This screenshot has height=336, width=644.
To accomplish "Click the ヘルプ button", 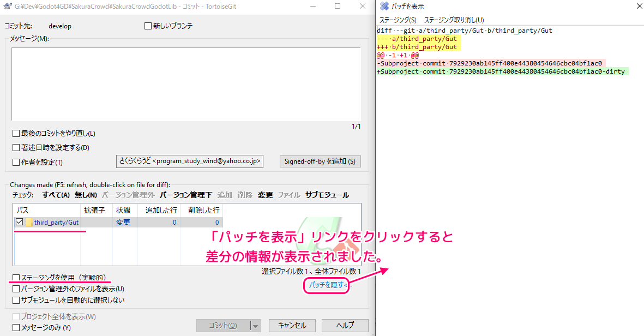I will (x=345, y=326).
